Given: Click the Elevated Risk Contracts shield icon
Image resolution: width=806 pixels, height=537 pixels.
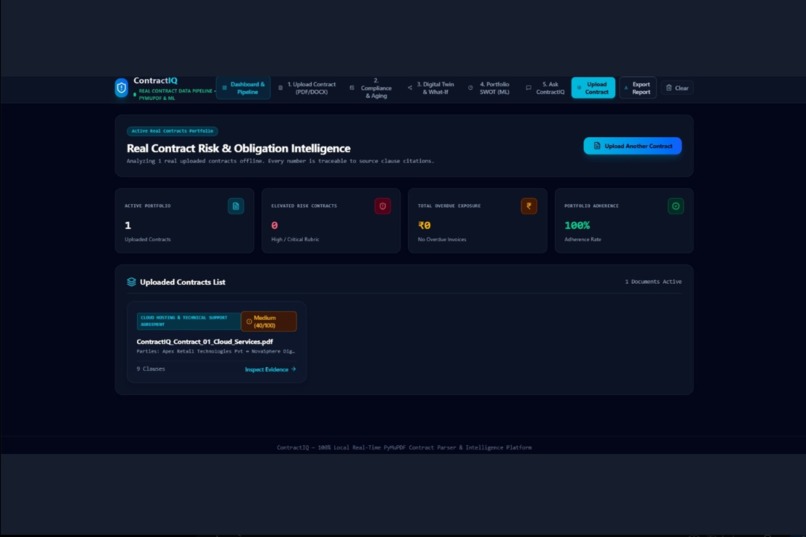Looking at the screenshot, I should coord(382,206).
